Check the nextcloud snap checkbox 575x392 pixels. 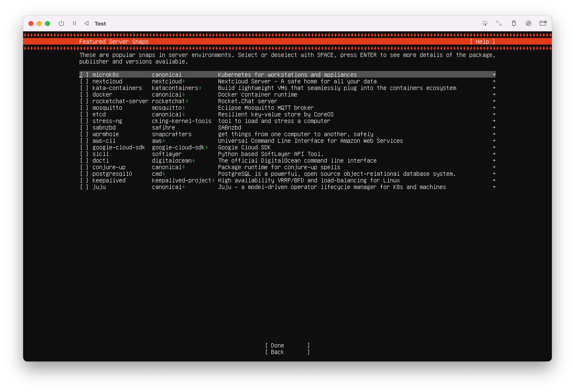click(84, 81)
